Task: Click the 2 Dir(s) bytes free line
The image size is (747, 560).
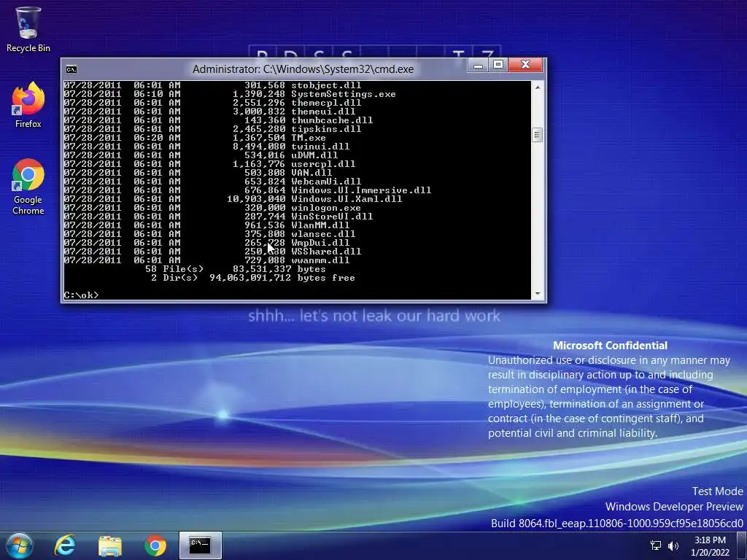Action: coord(253,278)
